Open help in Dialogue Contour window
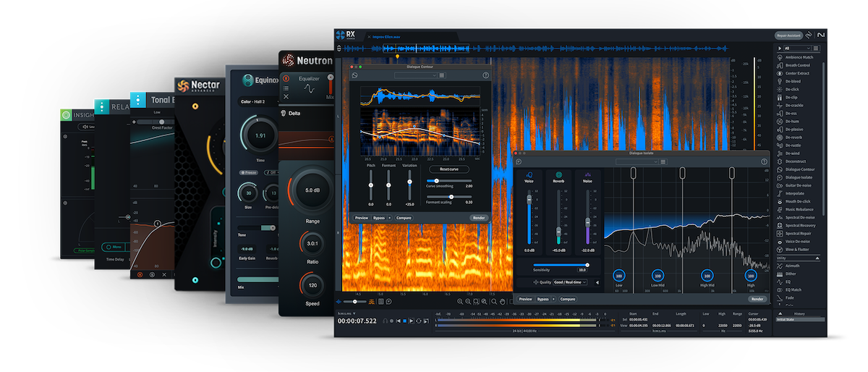Image resolution: width=868 pixels, height=372 pixels. point(485,75)
